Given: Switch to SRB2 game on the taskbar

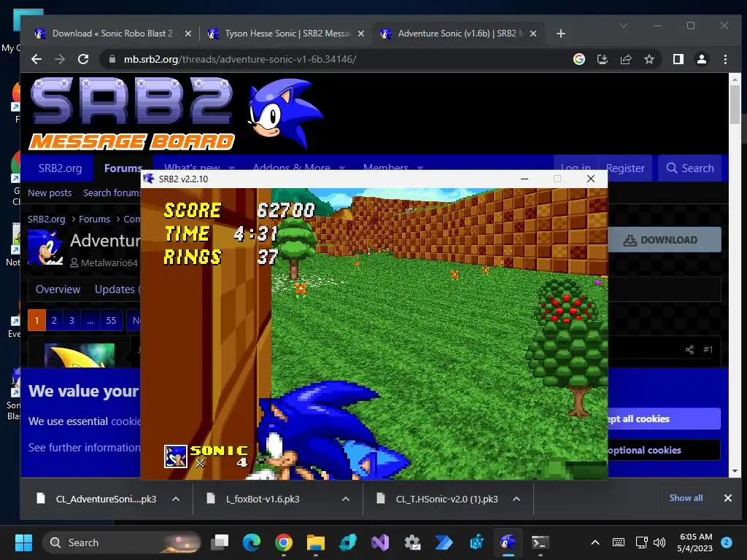Looking at the screenshot, I should pos(508,542).
